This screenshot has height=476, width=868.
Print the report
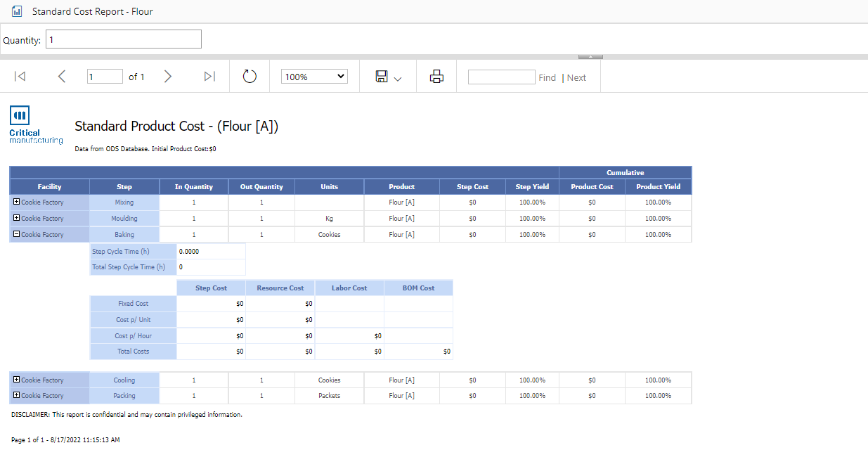(436, 77)
